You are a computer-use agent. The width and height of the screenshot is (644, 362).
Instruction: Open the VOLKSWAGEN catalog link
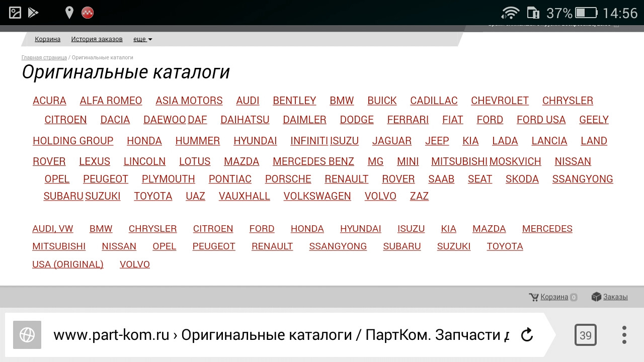[x=317, y=196]
